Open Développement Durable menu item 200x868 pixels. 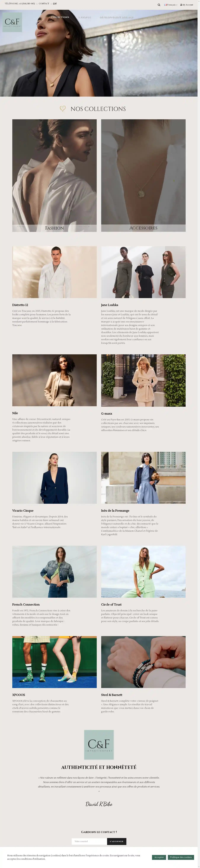(116, 17)
